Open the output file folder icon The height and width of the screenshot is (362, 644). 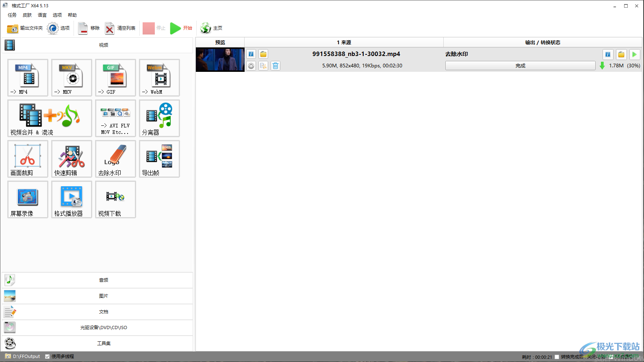click(x=621, y=54)
